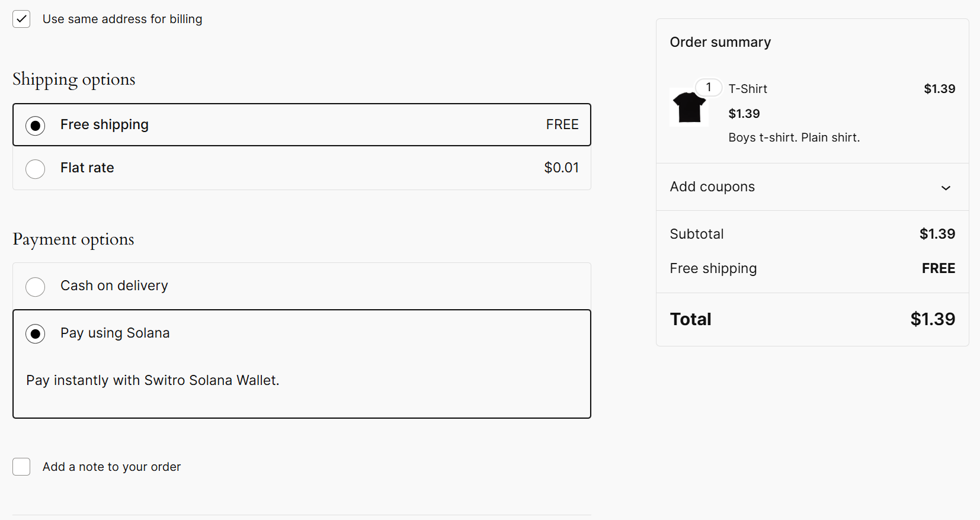This screenshot has height=520, width=980.
Task: Click the Cash on delivery label
Action: [114, 285]
